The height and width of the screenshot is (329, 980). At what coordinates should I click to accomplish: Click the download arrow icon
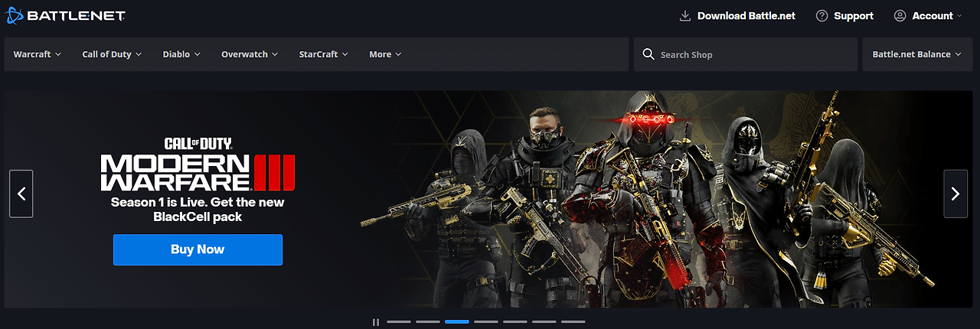(x=685, y=15)
